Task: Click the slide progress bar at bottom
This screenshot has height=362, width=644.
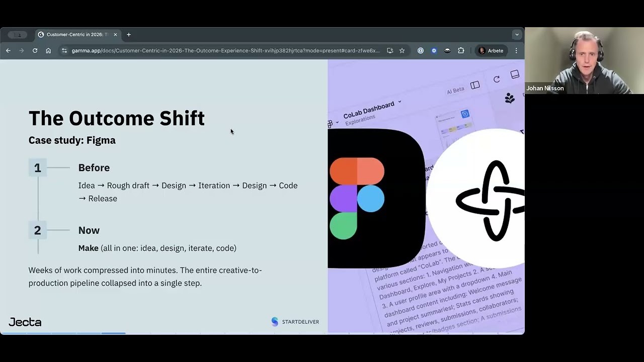Action: pos(262,333)
